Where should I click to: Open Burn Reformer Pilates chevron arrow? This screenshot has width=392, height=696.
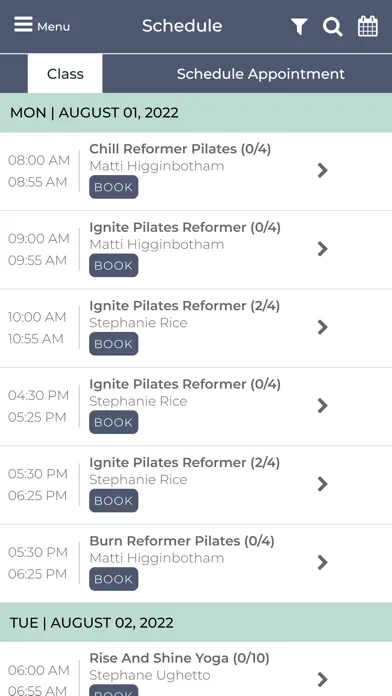(x=323, y=562)
